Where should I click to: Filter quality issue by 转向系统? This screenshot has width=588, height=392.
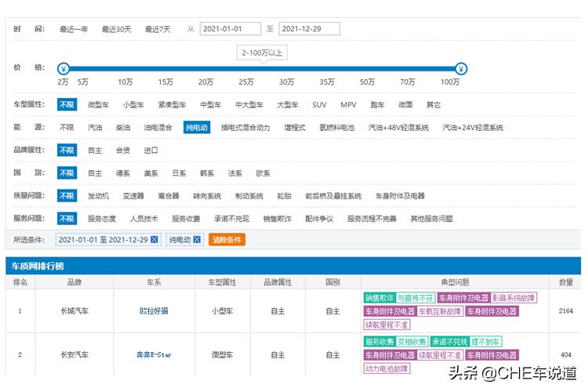207,196
